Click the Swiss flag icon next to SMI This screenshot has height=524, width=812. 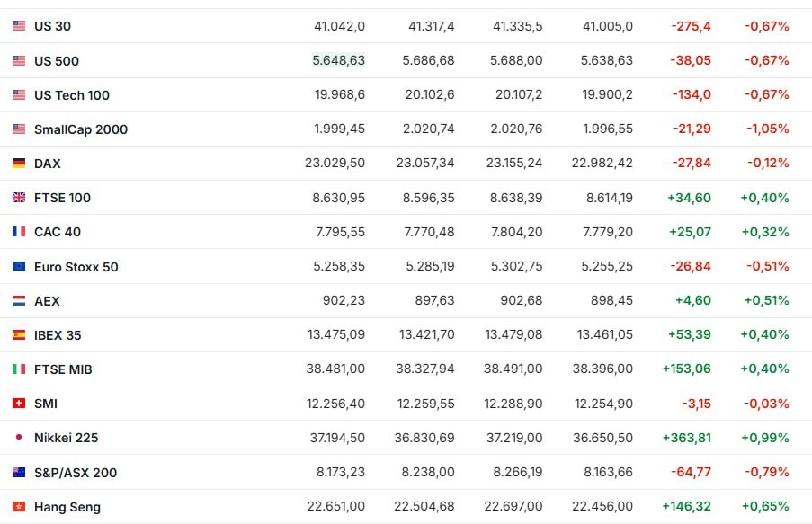(19, 404)
